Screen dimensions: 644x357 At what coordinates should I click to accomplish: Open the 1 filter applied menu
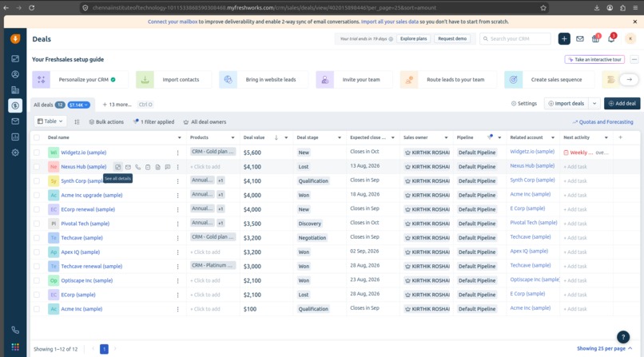(153, 122)
